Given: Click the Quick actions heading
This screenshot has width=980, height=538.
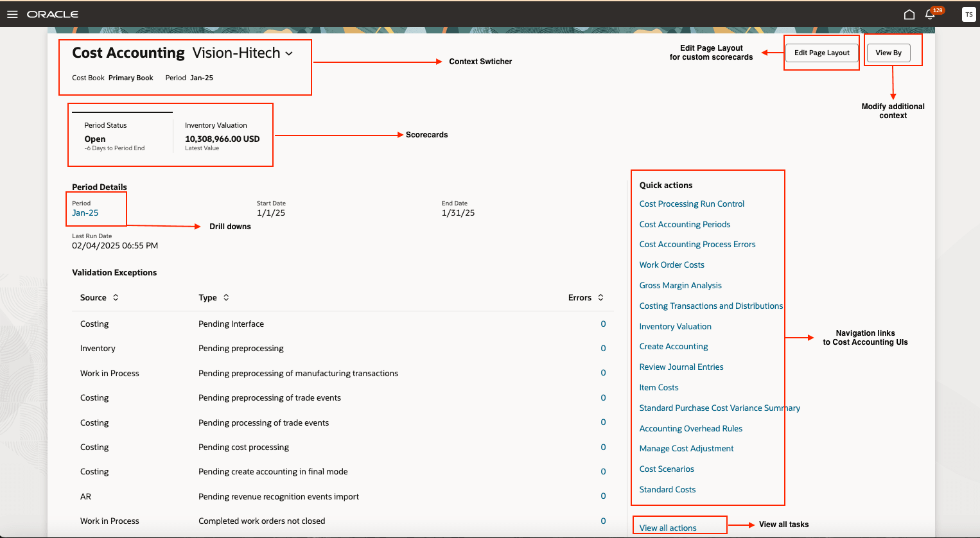Looking at the screenshot, I should (x=666, y=185).
